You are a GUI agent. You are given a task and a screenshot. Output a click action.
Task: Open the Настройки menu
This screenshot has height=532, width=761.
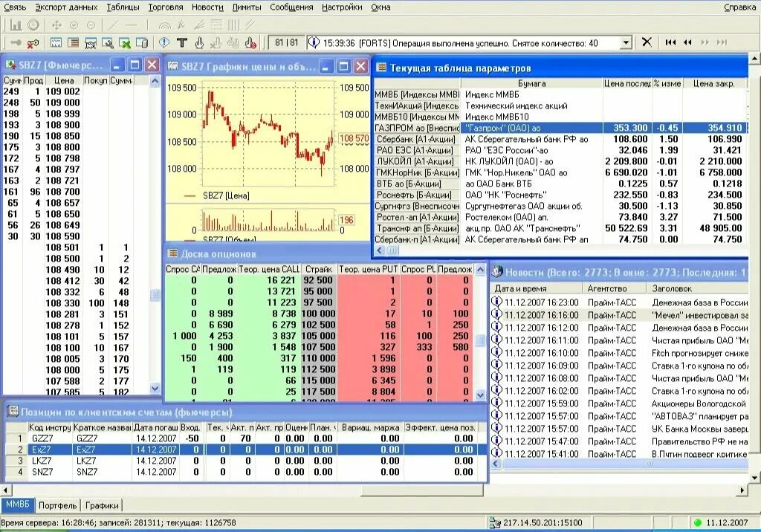point(342,7)
